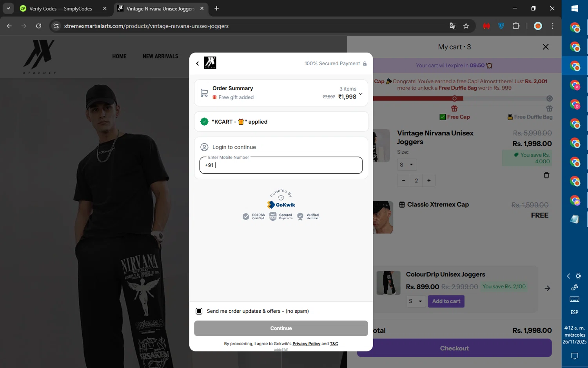The height and width of the screenshot is (368, 588).
Task: Open ColourDrip Joggers size dropdown
Action: click(416, 301)
